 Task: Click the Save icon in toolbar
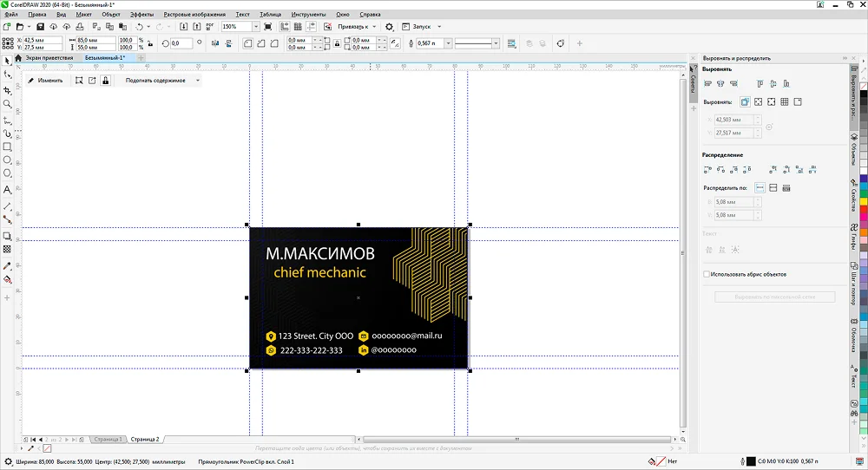pos(41,27)
